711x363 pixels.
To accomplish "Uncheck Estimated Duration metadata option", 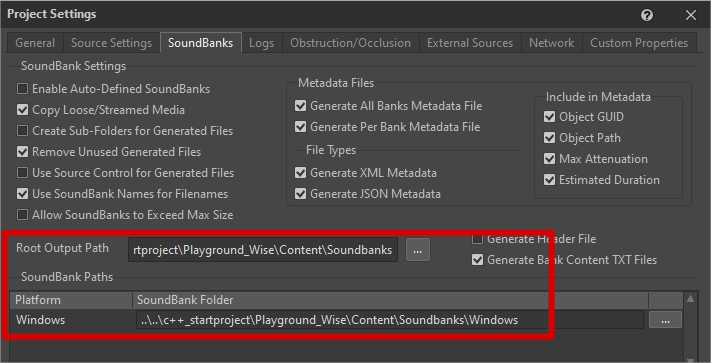I will pos(549,180).
